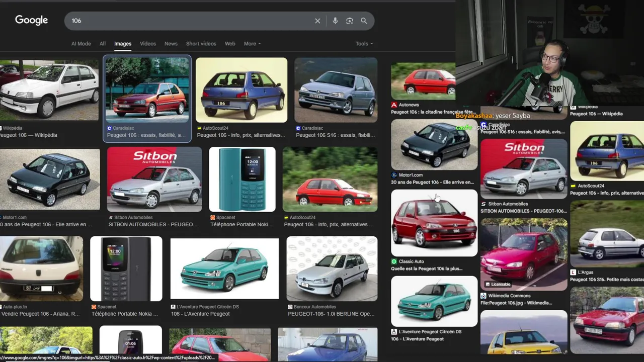The width and height of the screenshot is (644, 362).
Task: Open teal Nokia phone Spacenet thumbnail
Action: click(x=243, y=179)
